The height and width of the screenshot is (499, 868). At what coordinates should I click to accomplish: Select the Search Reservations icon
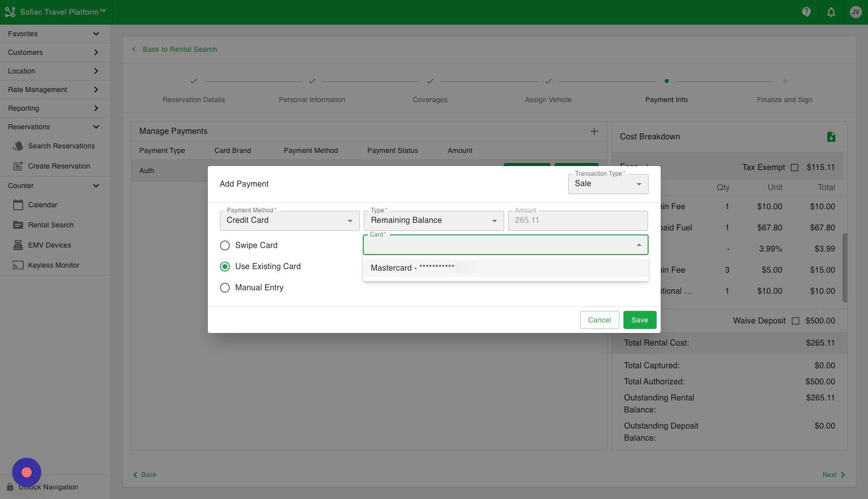click(x=19, y=146)
